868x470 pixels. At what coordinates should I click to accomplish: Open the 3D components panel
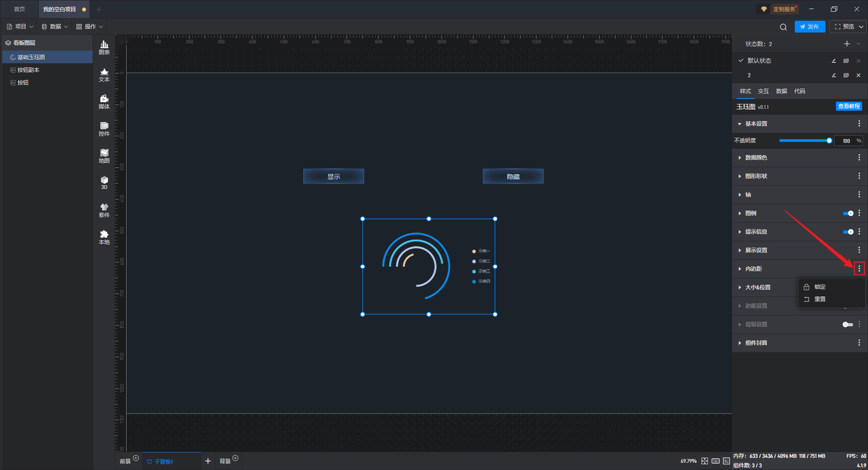click(x=104, y=183)
